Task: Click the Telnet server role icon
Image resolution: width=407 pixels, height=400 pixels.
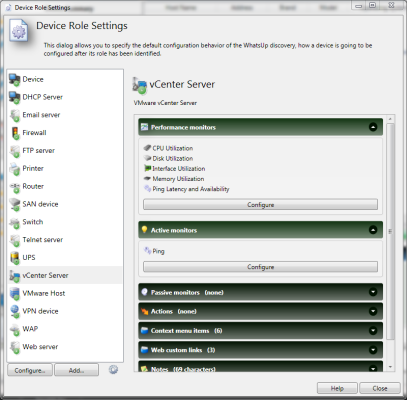Action: pyautogui.click(x=14, y=240)
